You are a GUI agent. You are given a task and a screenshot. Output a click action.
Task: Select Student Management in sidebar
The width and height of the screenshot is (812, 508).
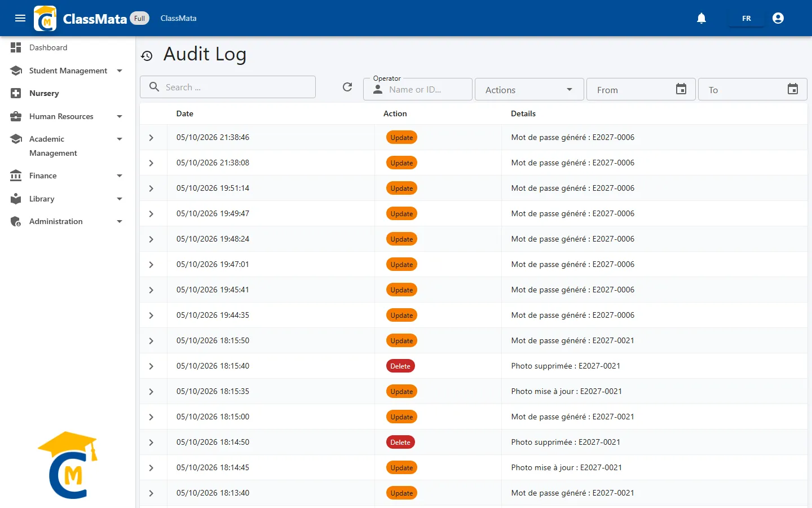[x=68, y=71]
